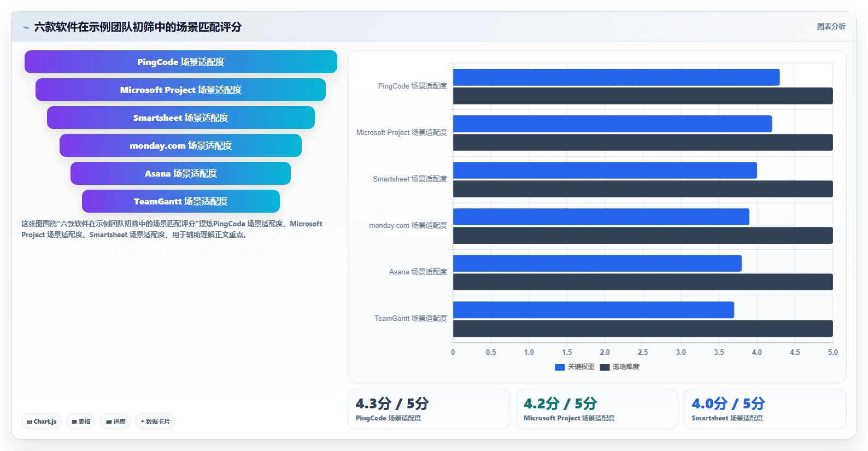
Task: Click the blue Smartsheet chart bar
Action: (605, 170)
